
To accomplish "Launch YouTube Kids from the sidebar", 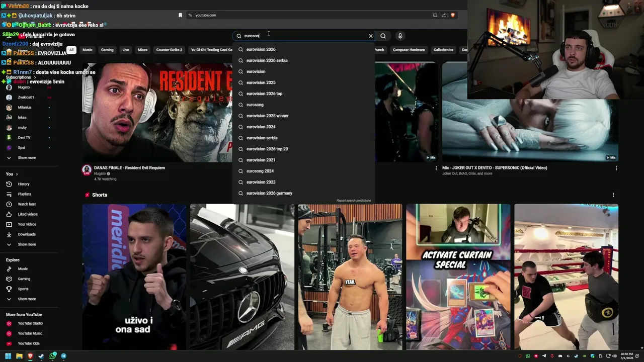I will pos(29,343).
